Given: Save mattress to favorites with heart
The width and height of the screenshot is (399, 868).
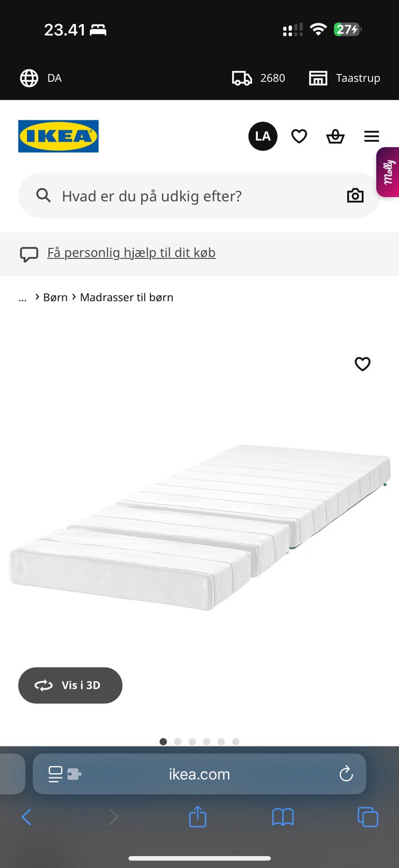Looking at the screenshot, I should click(x=363, y=364).
